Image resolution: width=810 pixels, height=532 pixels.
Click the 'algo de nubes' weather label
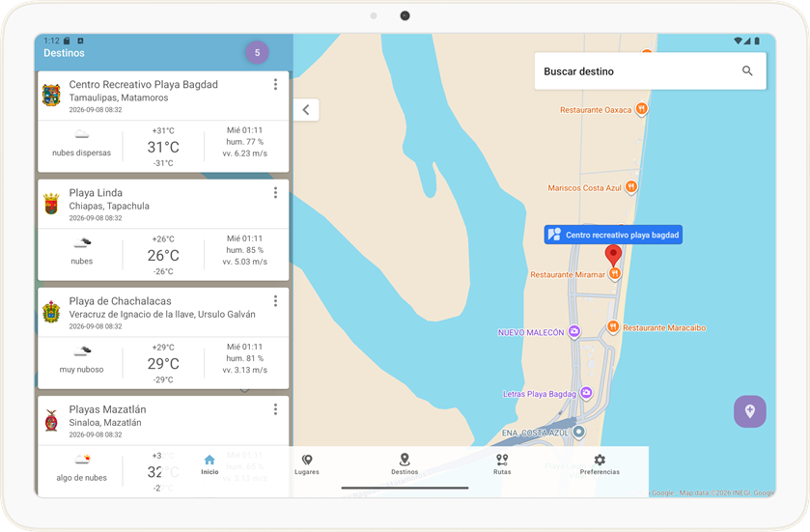(82, 478)
